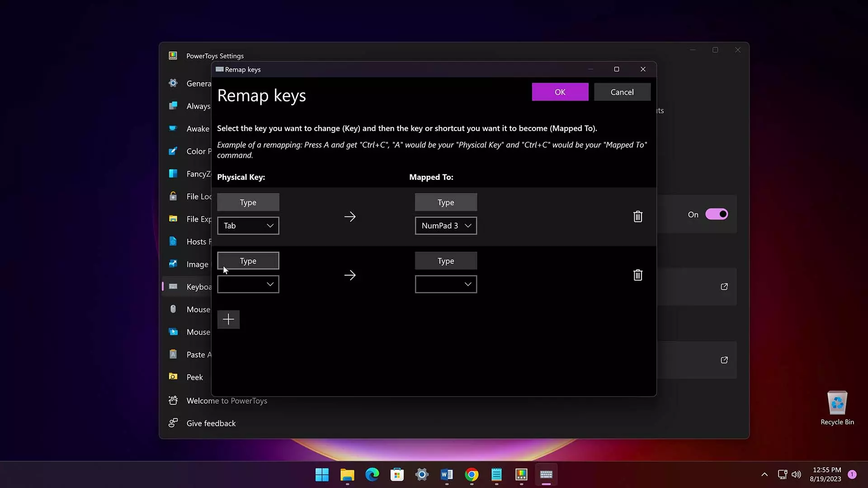Image resolution: width=868 pixels, height=488 pixels.
Task: Open empty mapped key dropdown in second row
Action: pyautogui.click(x=446, y=284)
